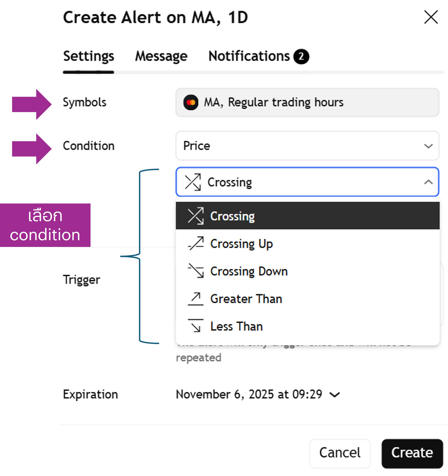Select the Less Than option
The height and width of the screenshot is (476, 448).
236,326
